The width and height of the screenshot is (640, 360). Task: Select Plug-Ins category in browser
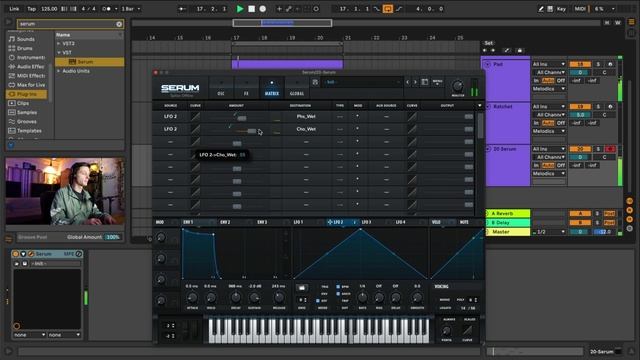point(27,94)
